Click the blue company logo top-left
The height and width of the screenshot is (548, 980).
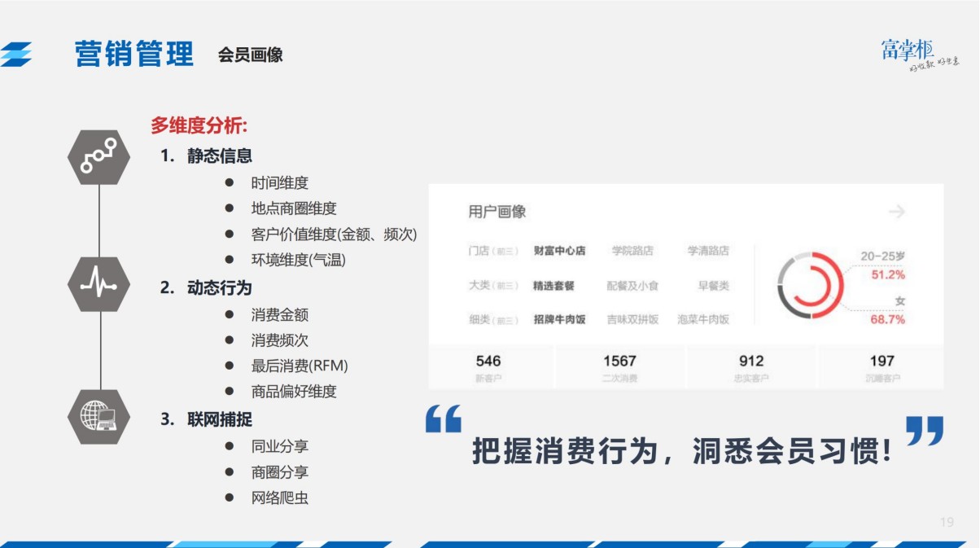tap(20, 51)
